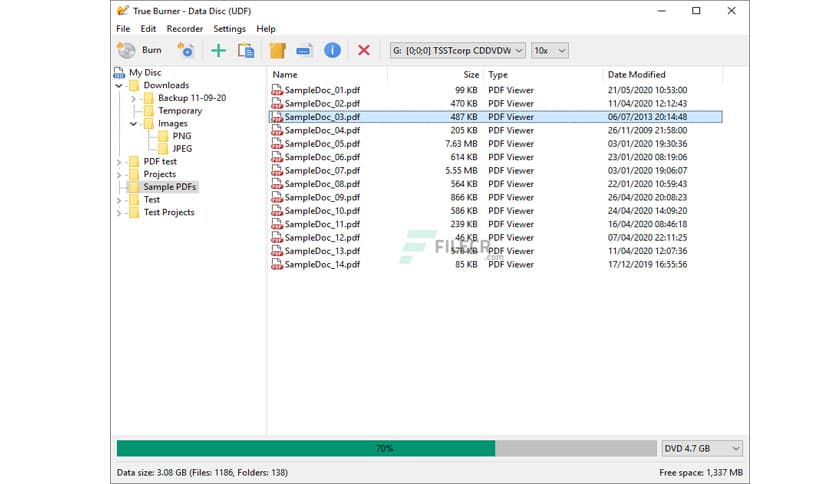Click the Burn disc icon

[x=126, y=50]
